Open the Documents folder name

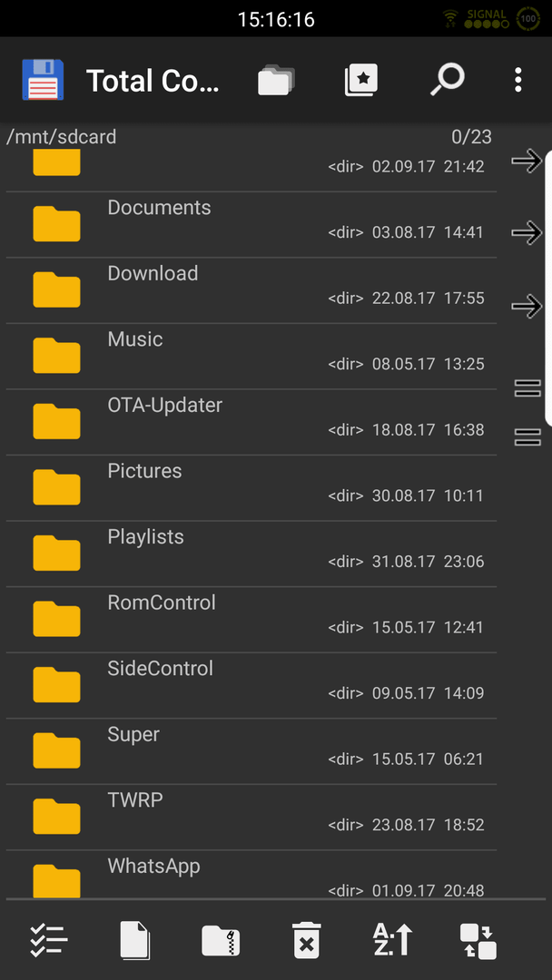[x=160, y=208]
